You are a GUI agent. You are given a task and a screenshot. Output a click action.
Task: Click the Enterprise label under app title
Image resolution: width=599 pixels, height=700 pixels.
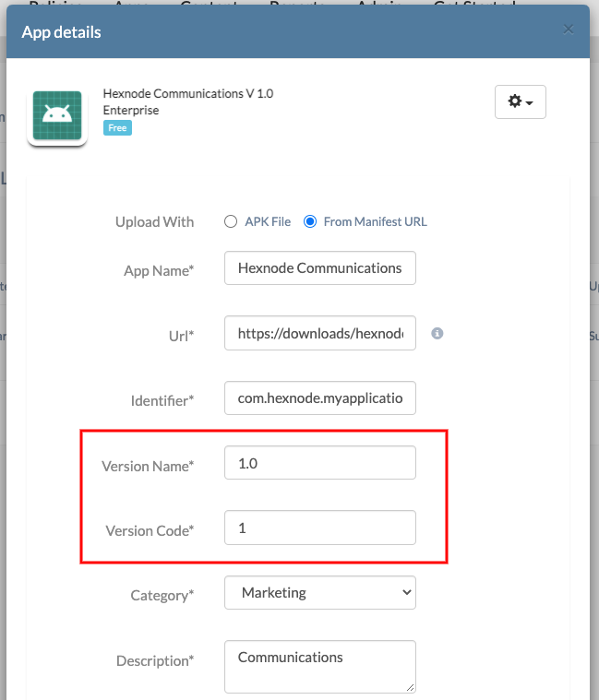[131, 111]
